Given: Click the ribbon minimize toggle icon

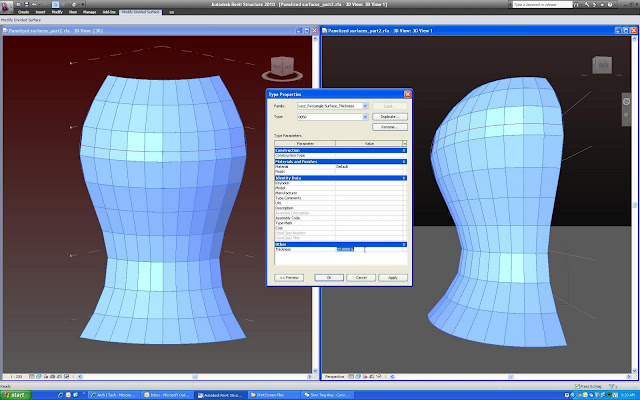Looking at the screenshot, I should 172,12.
